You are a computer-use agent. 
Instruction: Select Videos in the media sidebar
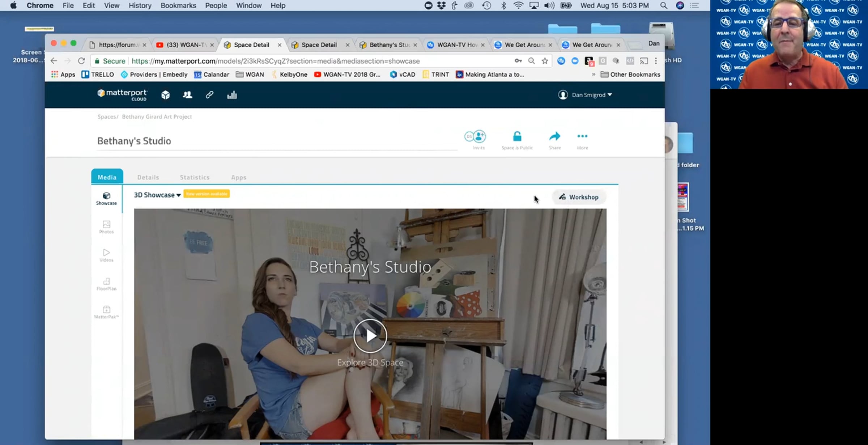click(106, 255)
